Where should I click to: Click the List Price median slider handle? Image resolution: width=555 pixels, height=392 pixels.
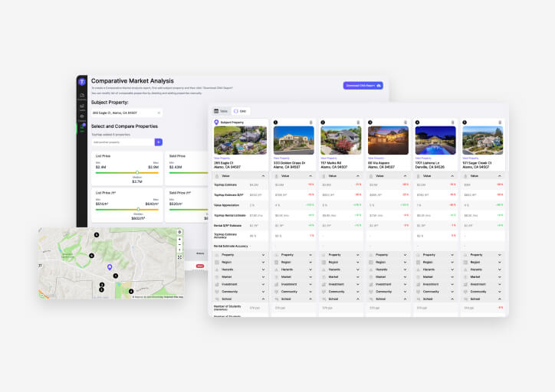pos(137,172)
